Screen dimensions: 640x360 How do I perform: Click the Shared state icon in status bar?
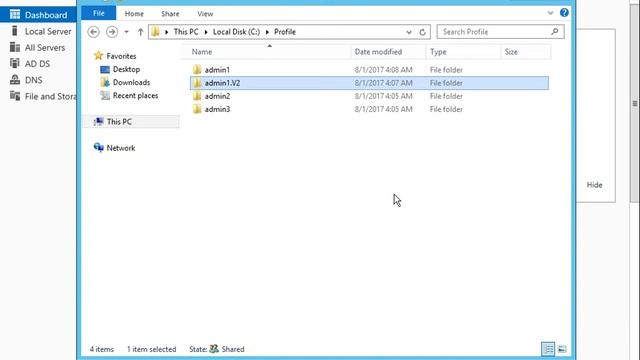(214, 349)
